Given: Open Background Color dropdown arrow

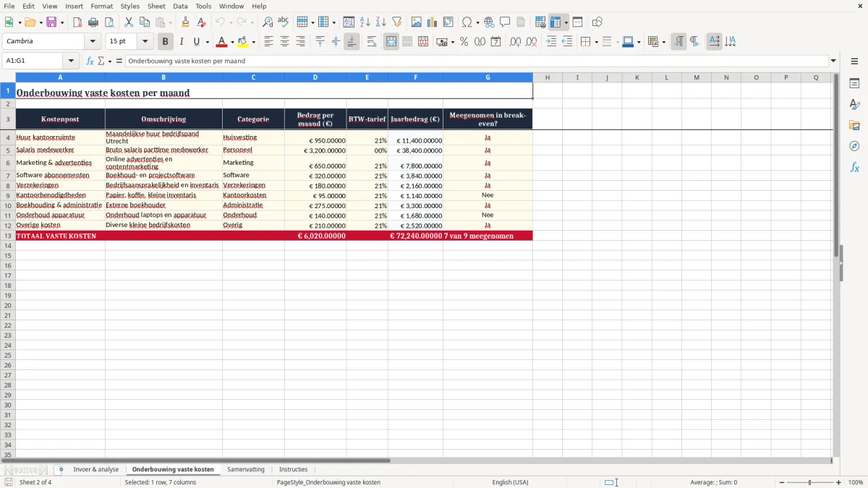Looking at the screenshot, I should coord(253,42).
